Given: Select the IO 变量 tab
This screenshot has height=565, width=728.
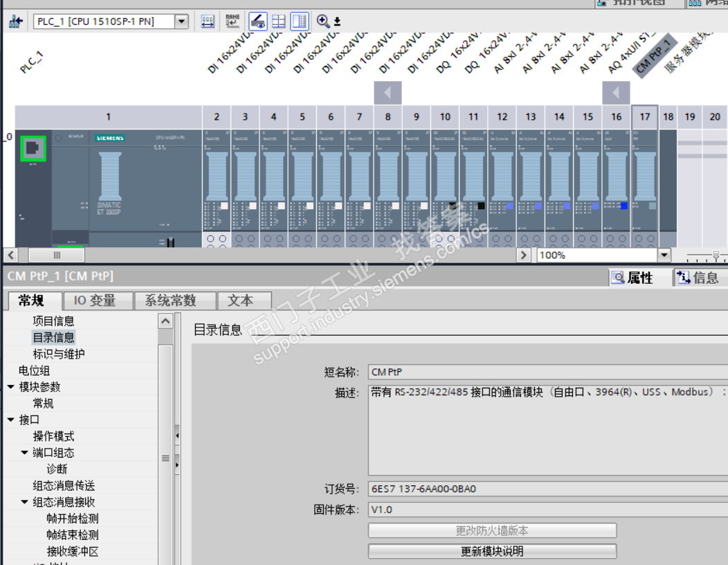Looking at the screenshot, I should (98, 301).
